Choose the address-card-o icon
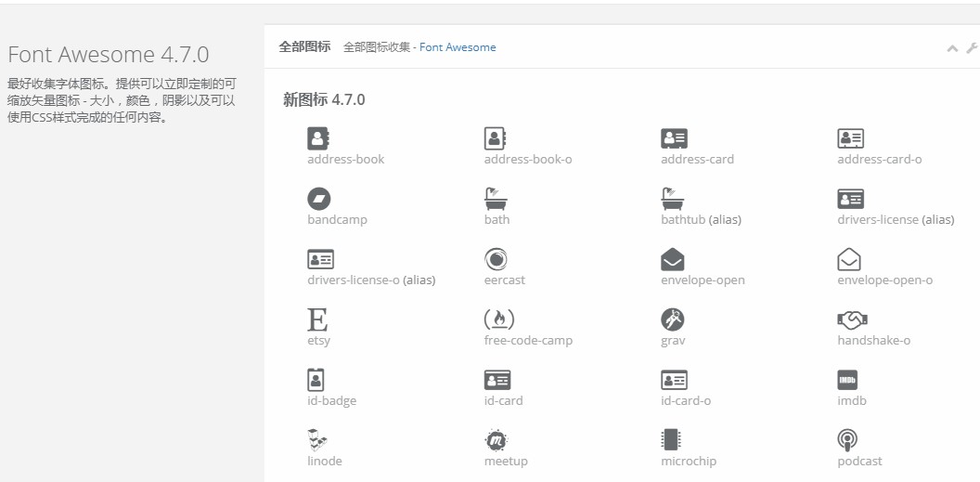The width and height of the screenshot is (980, 482). [x=851, y=138]
